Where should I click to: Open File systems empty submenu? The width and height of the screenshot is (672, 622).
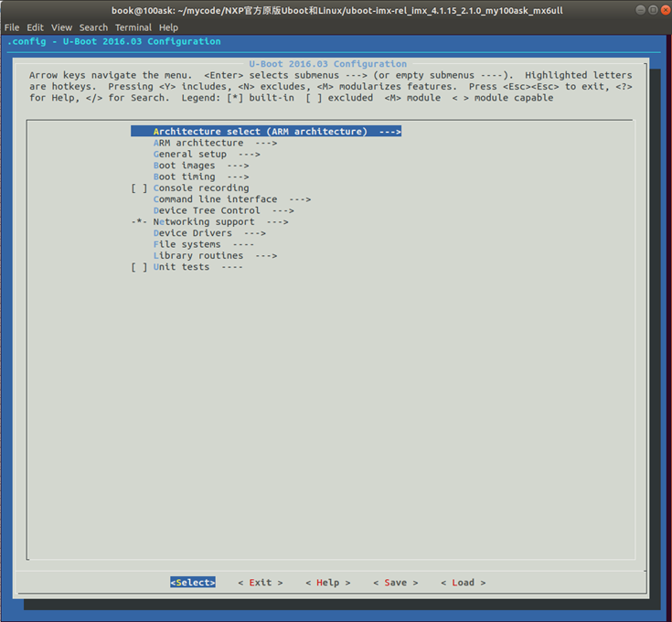204,244
